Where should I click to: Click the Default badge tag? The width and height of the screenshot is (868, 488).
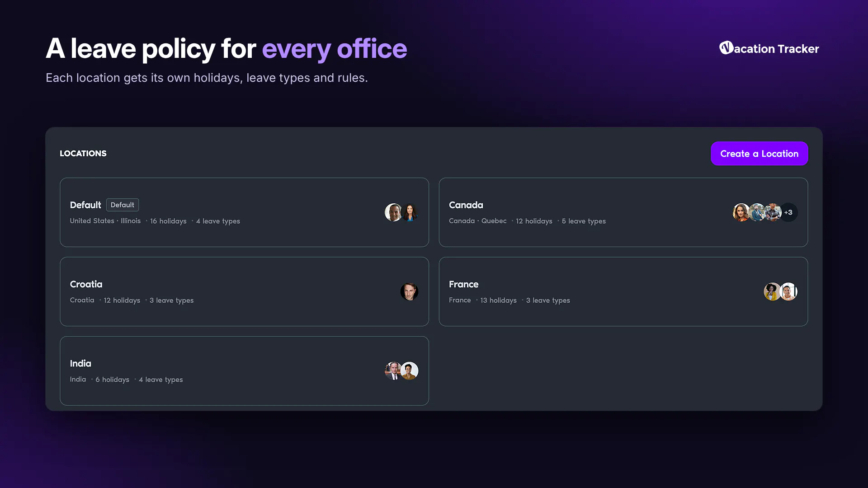click(x=123, y=205)
